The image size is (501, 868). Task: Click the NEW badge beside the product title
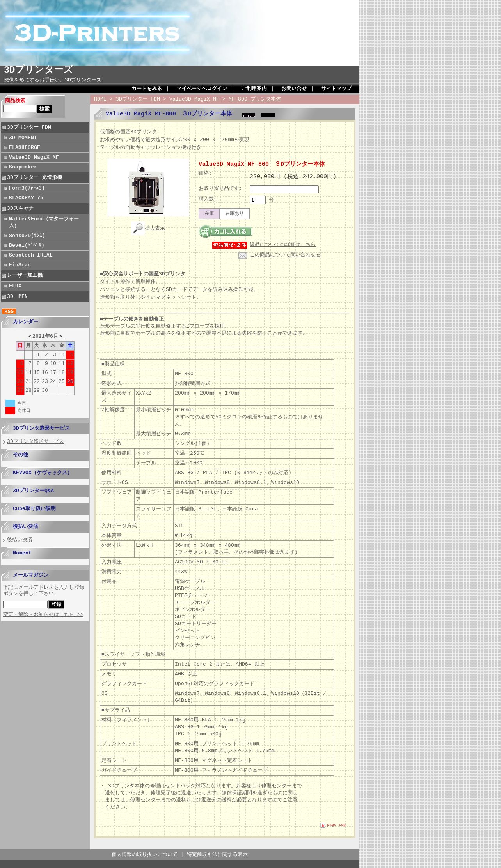249,115
